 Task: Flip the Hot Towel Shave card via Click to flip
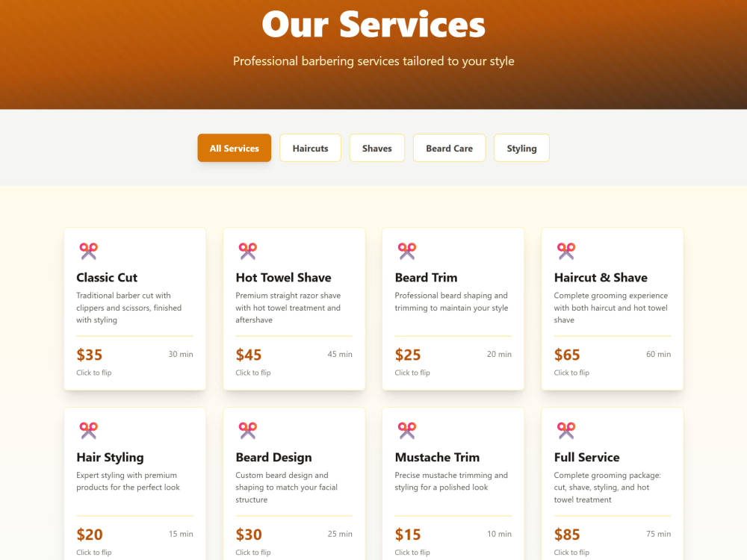253,373
